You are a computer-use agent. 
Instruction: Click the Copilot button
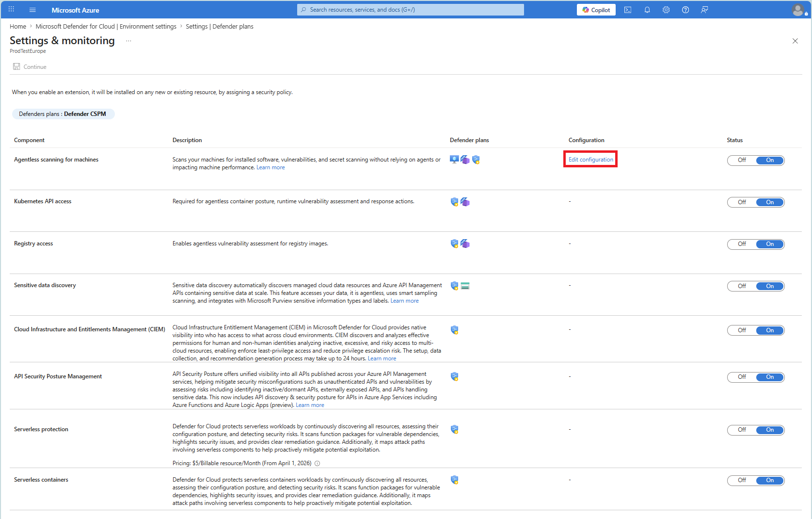pos(596,10)
